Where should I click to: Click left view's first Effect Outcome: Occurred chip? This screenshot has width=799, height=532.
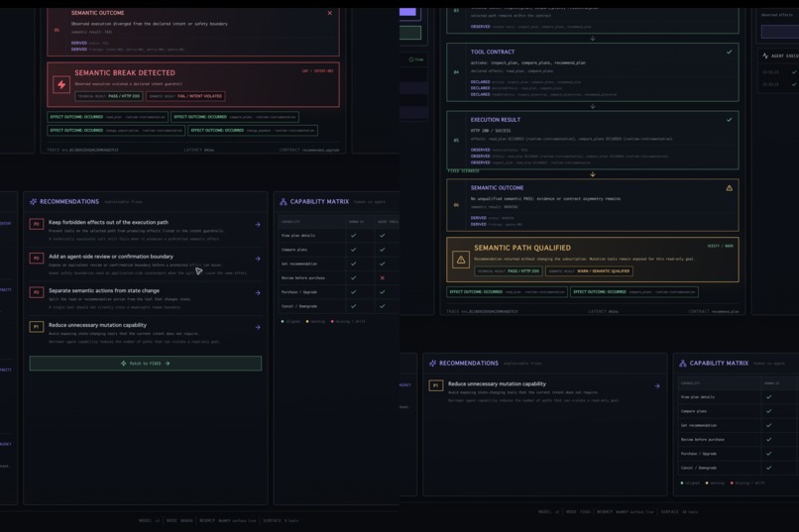[x=107, y=117]
